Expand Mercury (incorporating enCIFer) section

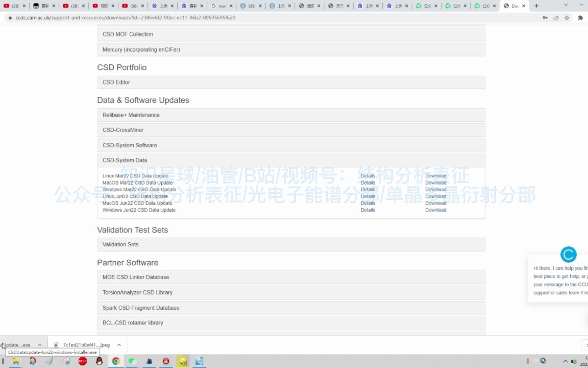[x=291, y=50]
